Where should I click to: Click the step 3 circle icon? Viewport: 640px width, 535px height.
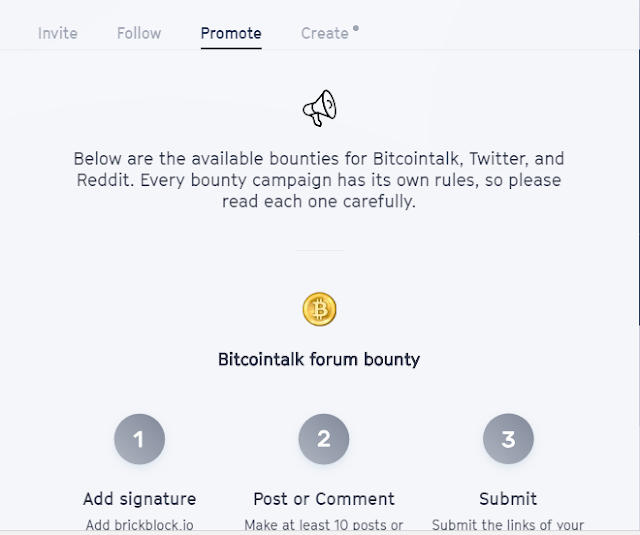508,439
